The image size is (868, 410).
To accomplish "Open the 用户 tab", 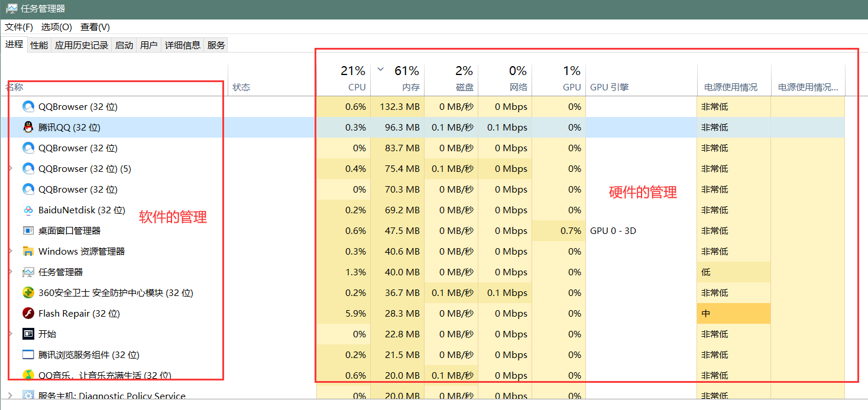I will point(149,45).
